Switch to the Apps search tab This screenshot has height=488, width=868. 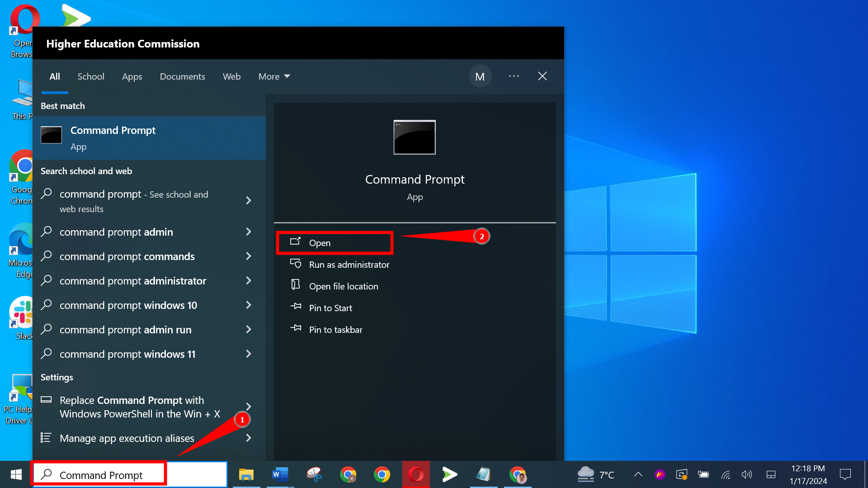[x=132, y=76]
